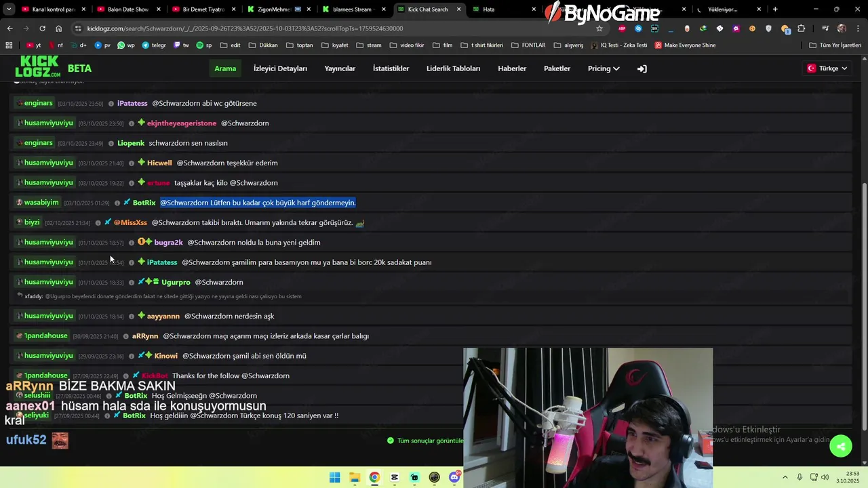The image size is (868, 488).
Task: Open the Make Everyone Shine bookmark
Action: (x=684, y=45)
